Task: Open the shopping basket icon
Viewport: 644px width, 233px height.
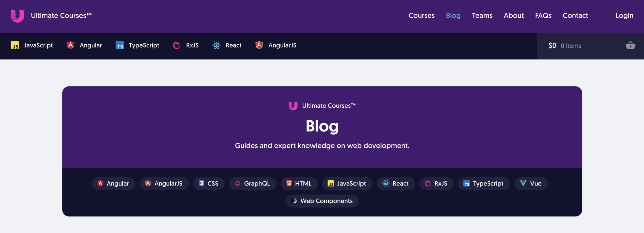Action: click(x=630, y=45)
